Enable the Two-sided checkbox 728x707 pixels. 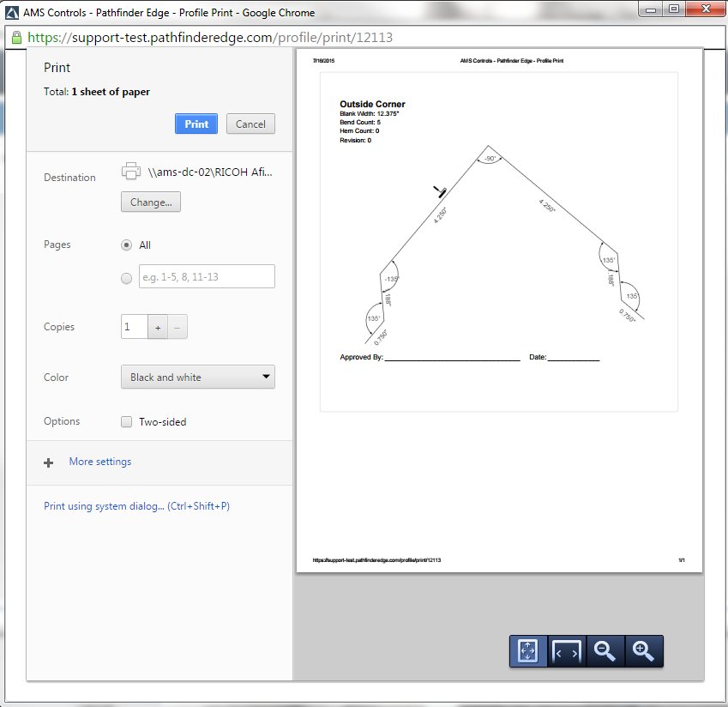tap(126, 421)
